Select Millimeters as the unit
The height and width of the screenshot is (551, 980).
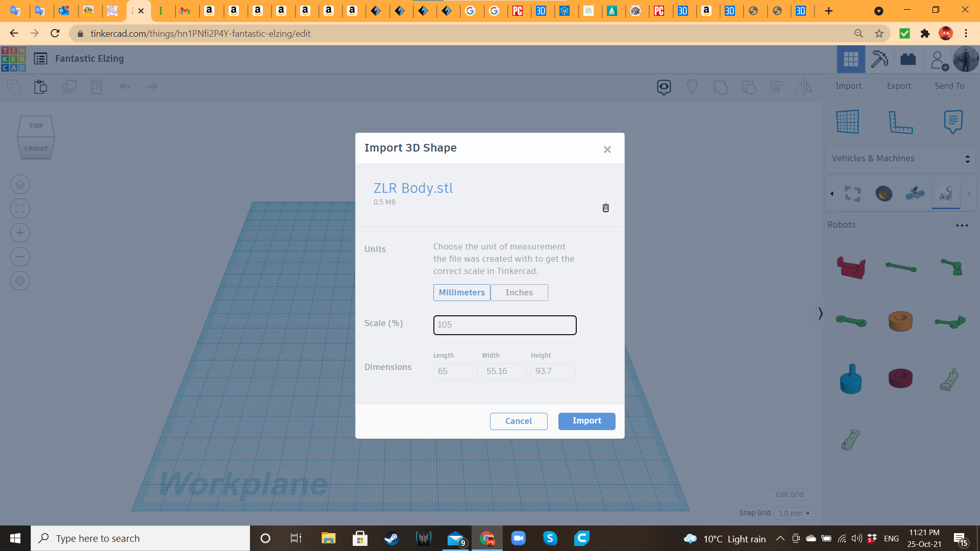[x=461, y=292]
